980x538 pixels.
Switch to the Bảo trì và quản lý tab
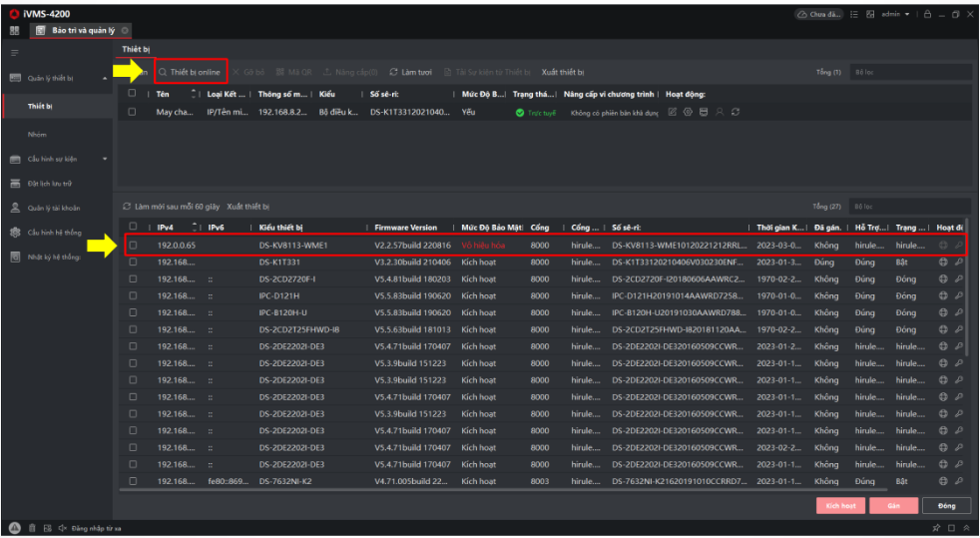point(83,30)
